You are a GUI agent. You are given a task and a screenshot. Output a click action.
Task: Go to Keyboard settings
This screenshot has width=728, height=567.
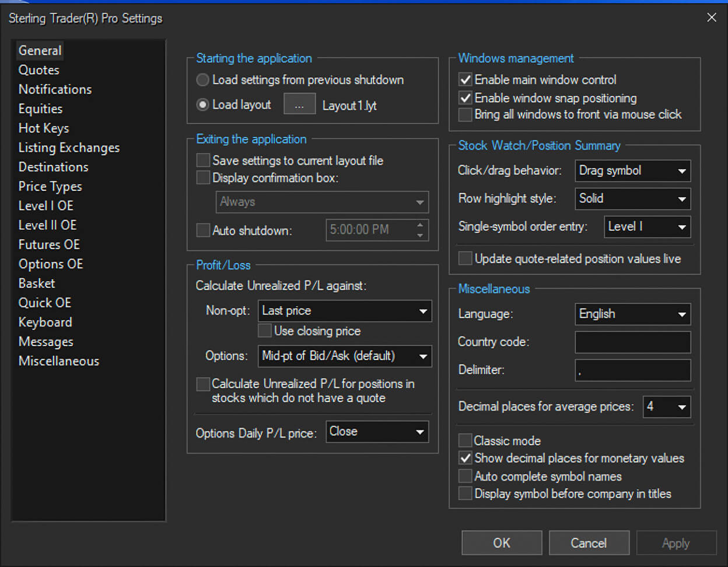pos(45,322)
